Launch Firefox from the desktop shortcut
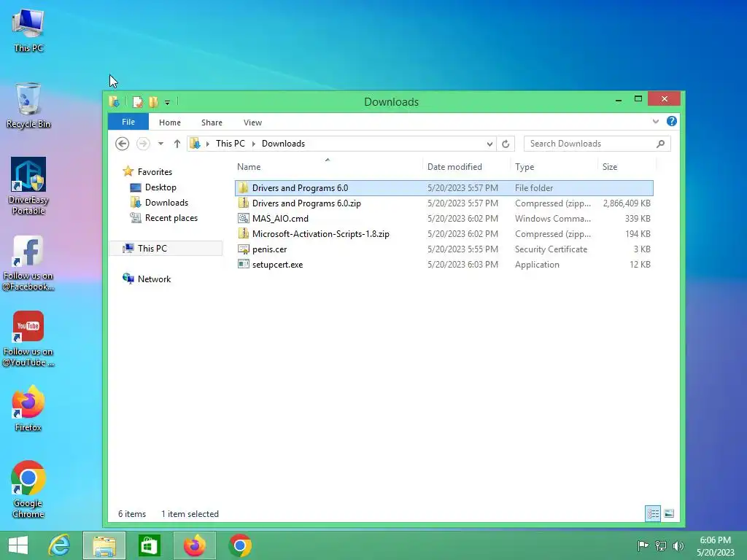 pyautogui.click(x=28, y=408)
